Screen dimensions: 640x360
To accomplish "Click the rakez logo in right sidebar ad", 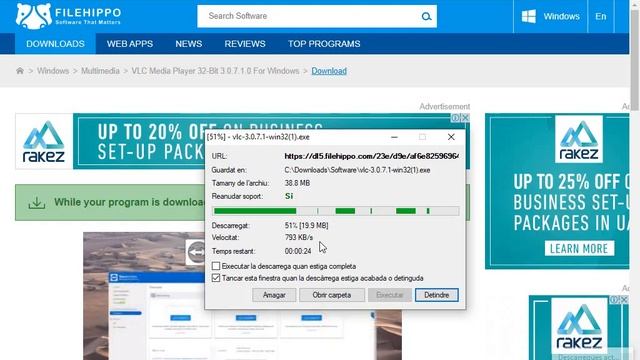I will pyautogui.click(x=579, y=139).
